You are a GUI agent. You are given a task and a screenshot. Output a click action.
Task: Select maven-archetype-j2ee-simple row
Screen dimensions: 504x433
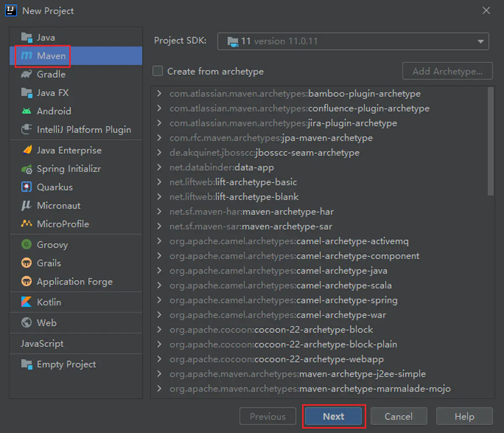pos(319,374)
